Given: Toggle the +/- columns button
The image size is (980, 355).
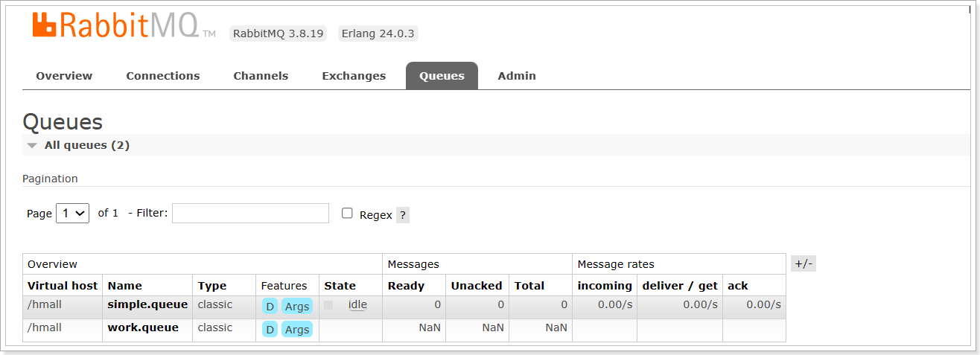Looking at the screenshot, I should 804,263.
